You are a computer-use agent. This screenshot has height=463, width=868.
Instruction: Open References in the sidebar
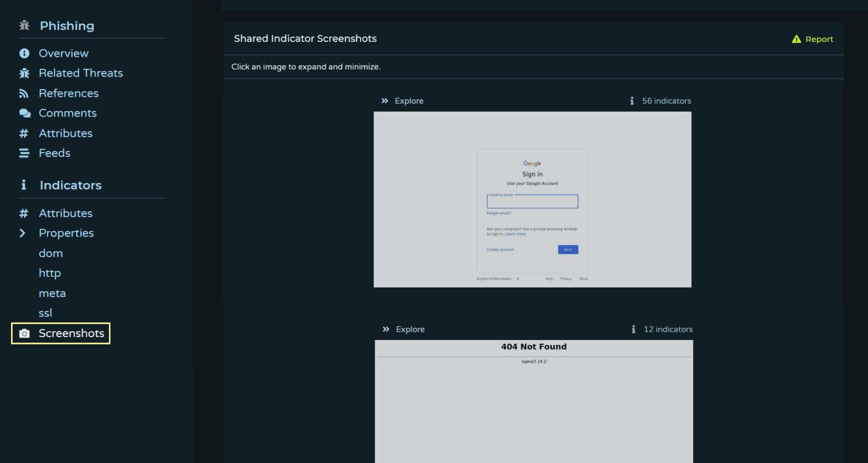(68, 94)
